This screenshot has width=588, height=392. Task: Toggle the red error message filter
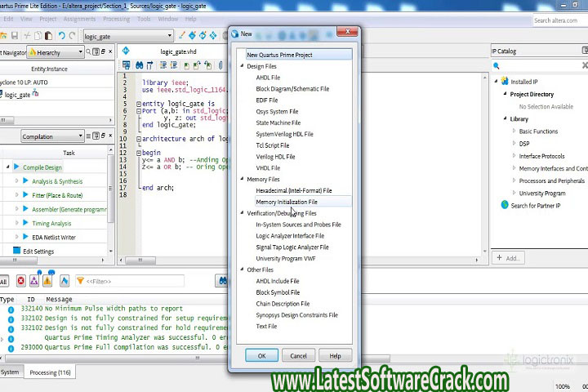[x=20, y=281]
